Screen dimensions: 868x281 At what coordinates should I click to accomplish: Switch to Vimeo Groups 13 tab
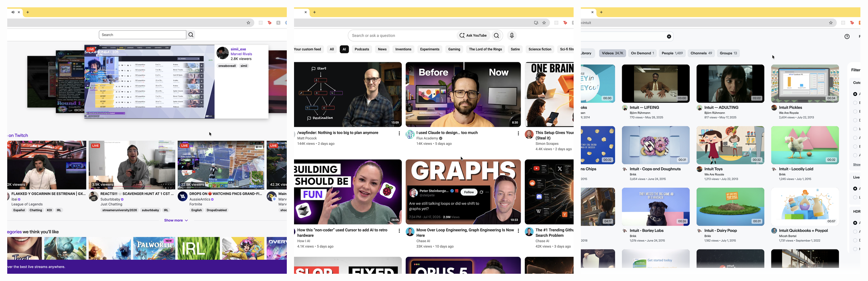tap(728, 53)
